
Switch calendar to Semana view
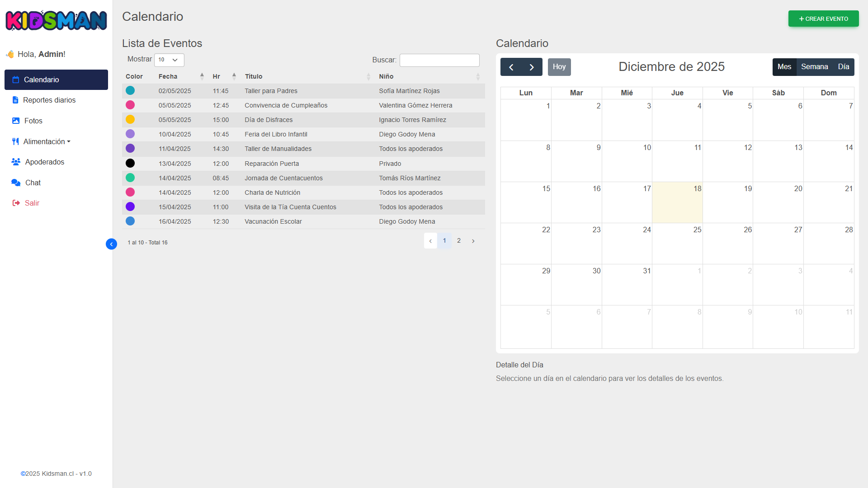tap(814, 67)
